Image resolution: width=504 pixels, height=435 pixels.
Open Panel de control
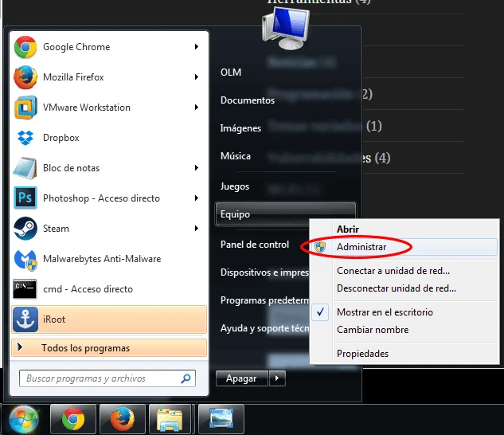click(x=255, y=245)
